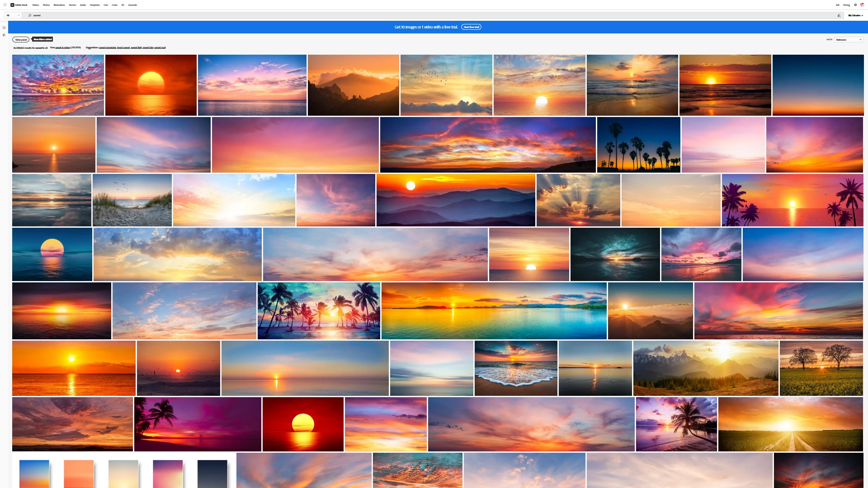The height and width of the screenshot is (488, 868).
Task: Open the help question mark icon
Action: [x=855, y=5]
